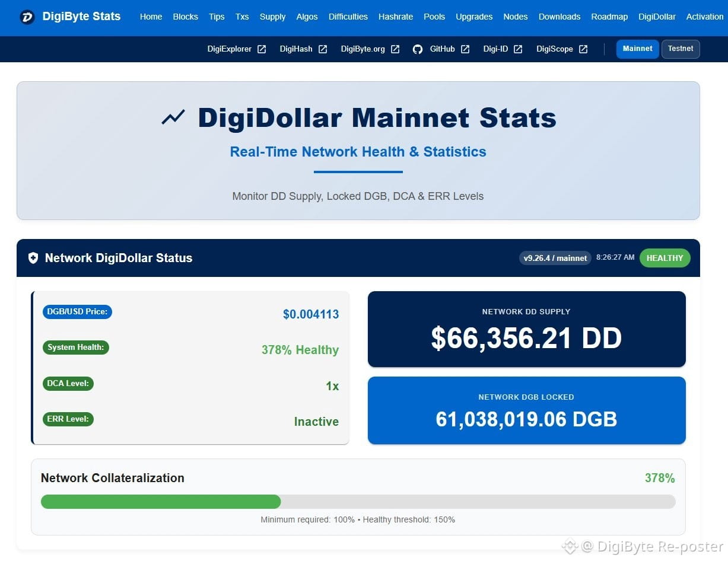Click the external-link icon next to DigiHash

(x=323, y=49)
